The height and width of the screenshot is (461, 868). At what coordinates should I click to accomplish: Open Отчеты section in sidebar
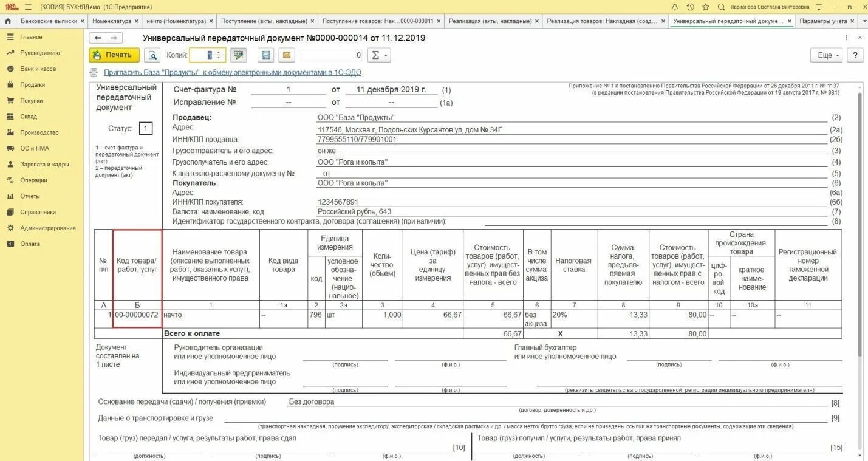(30, 196)
